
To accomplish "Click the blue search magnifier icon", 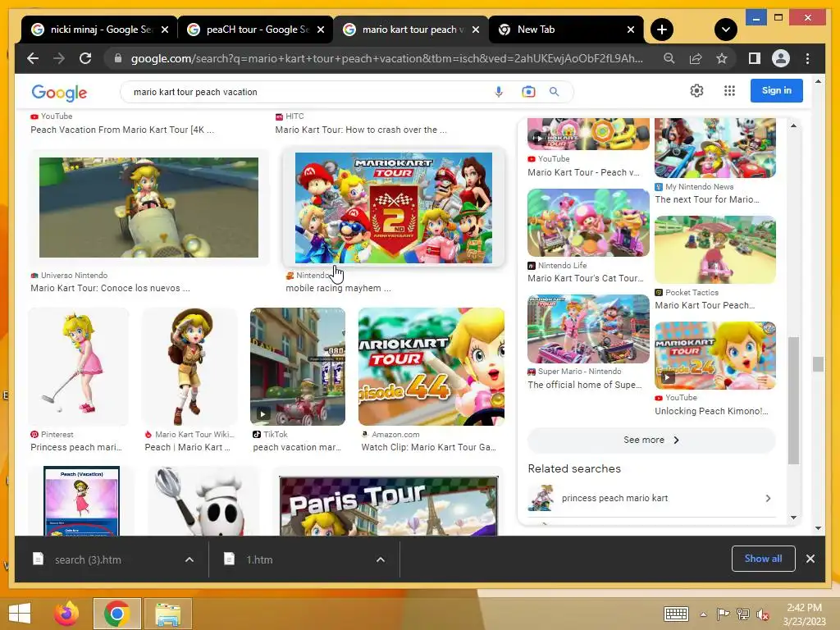I will coord(554,92).
